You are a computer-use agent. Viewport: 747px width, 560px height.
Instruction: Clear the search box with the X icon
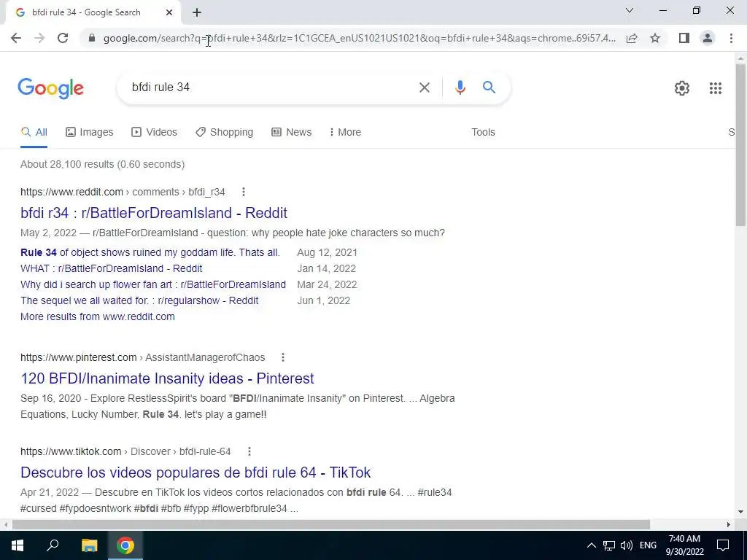click(x=424, y=87)
